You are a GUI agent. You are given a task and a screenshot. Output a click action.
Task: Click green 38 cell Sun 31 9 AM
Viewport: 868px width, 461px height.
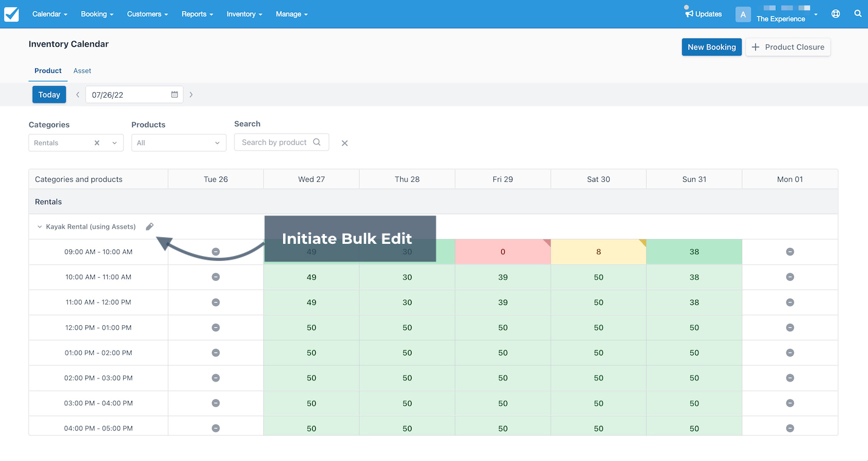pos(695,252)
